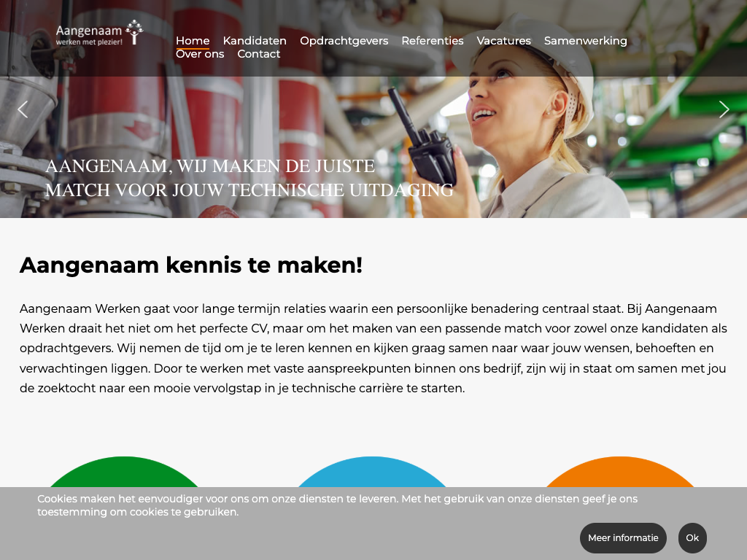Screen dimensions: 747x560
Task: Select Opdrachtgevers in navigation
Action: (344, 41)
